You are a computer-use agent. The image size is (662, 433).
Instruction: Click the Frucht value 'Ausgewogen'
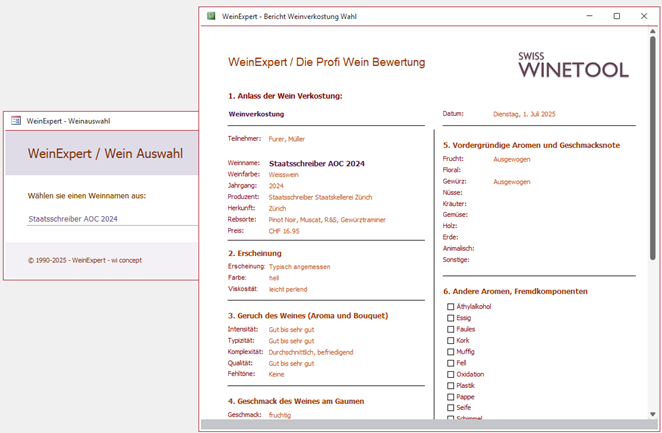tap(512, 159)
